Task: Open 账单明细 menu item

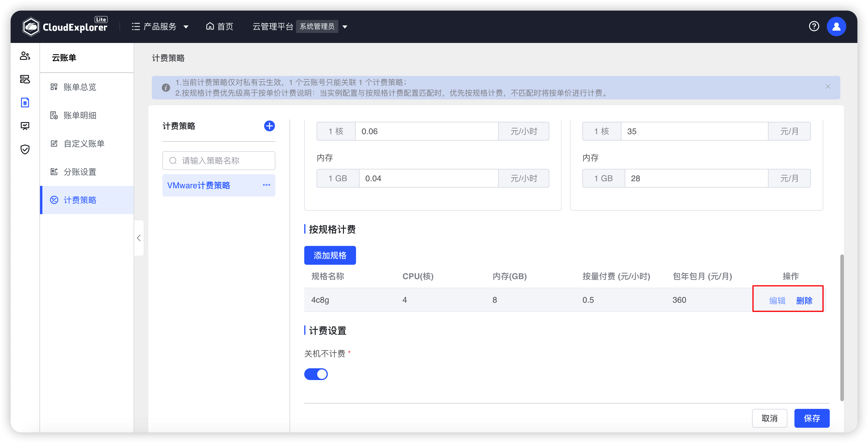Action: [87, 116]
